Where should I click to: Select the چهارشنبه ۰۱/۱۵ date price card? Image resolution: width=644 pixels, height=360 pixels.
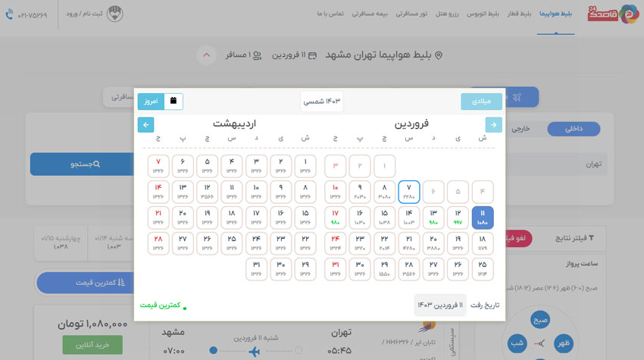tap(61, 243)
